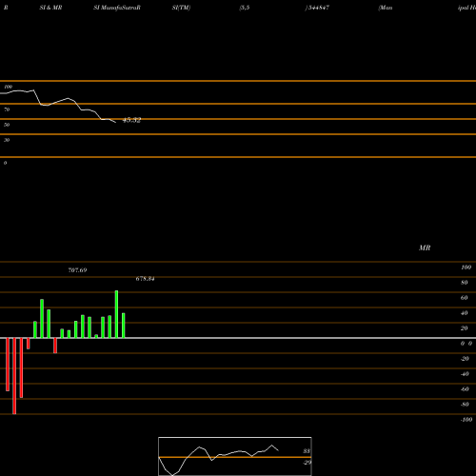Click the 33 label beside mini chart
This screenshot has width=476, height=476.
tap(307, 451)
